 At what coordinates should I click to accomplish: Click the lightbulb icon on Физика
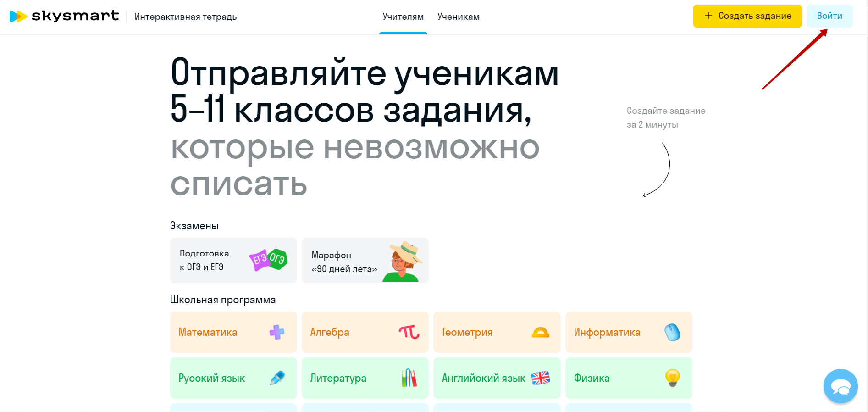tap(672, 378)
